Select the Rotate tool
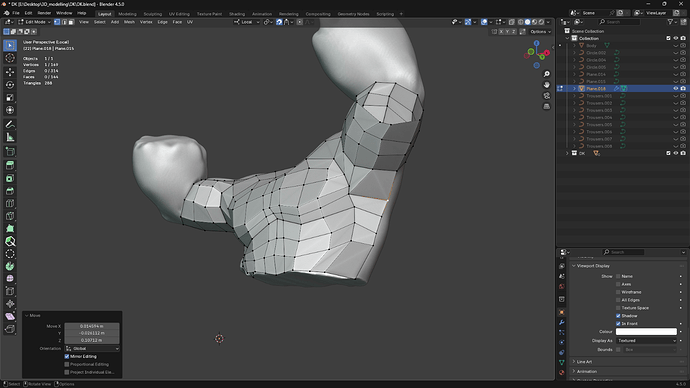The width and height of the screenshot is (690, 388). [10, 85]
